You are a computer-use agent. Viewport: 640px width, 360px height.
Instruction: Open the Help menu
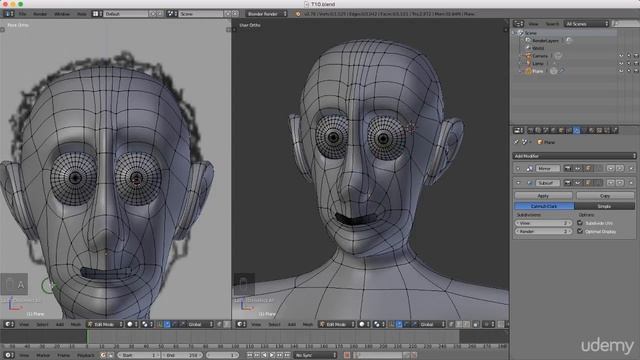click(x=82, y=13)
